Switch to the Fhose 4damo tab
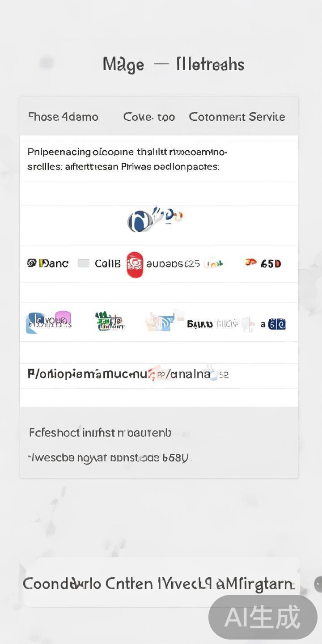This screenshot has height=644, width=322. 63,117
